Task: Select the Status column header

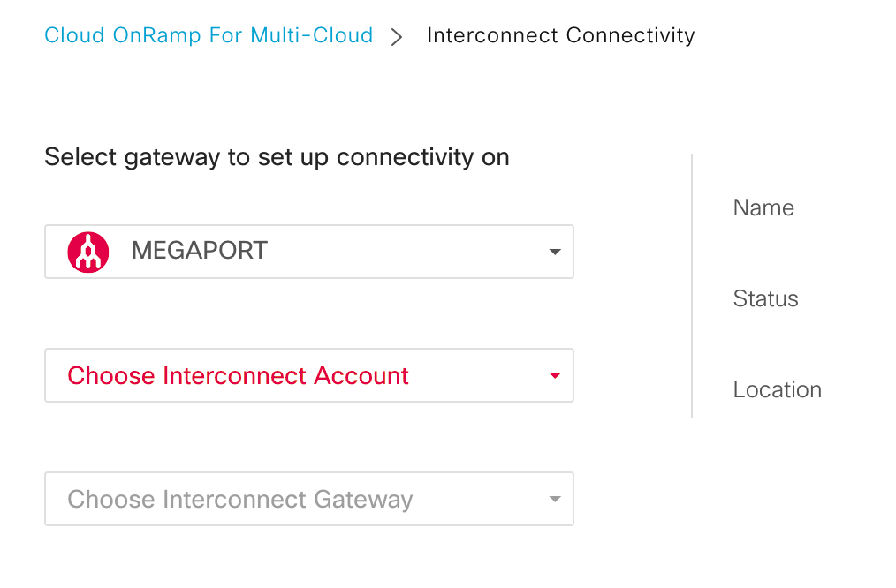Action: point(765,298)
